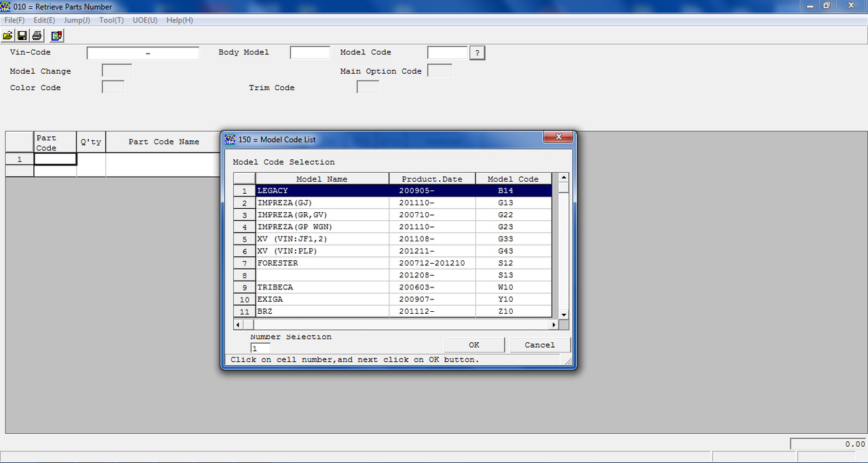Select row number 2 cell in the model list
Image resolution: width=868 pixels, height=463 pixels.
(245, 203)
